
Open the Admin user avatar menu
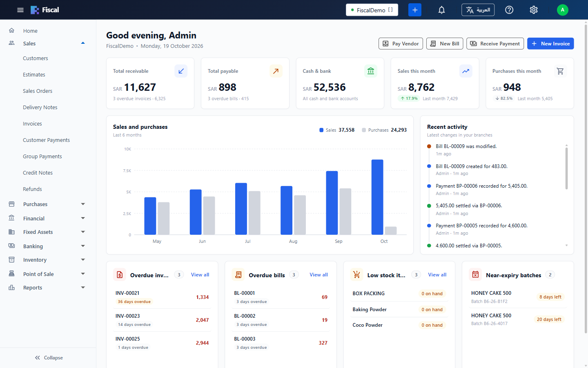[x=563, y=10]
